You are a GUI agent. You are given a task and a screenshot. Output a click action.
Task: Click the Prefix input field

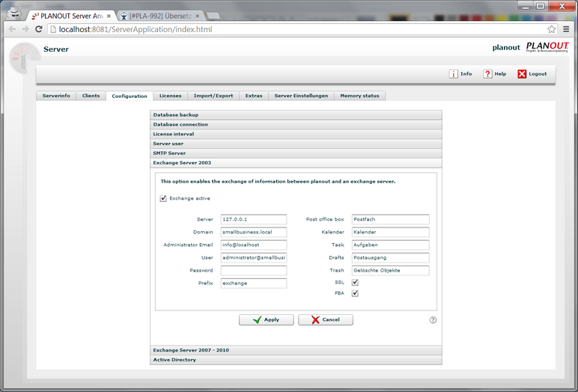click(254, 284)
